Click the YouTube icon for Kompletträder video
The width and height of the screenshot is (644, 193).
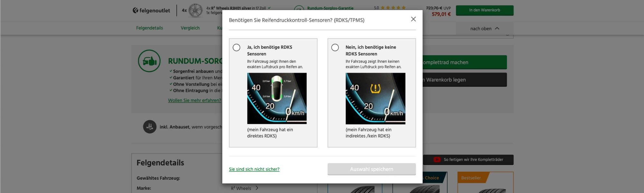pos(437,160)
